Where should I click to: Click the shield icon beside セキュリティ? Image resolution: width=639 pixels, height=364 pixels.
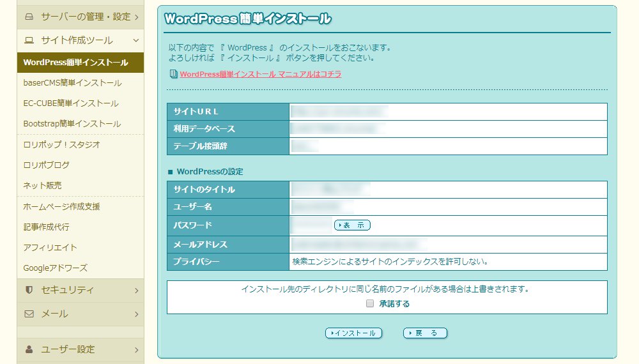(29, 290)
